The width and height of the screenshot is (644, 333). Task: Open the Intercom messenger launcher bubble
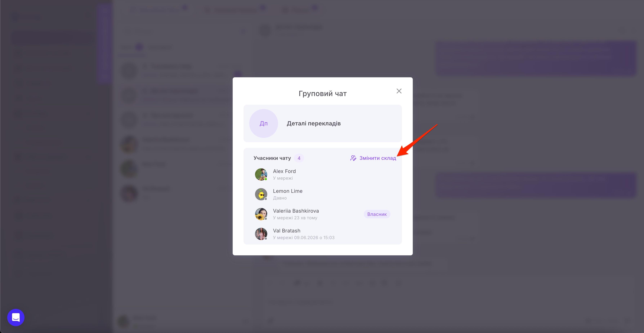[16, 318]
